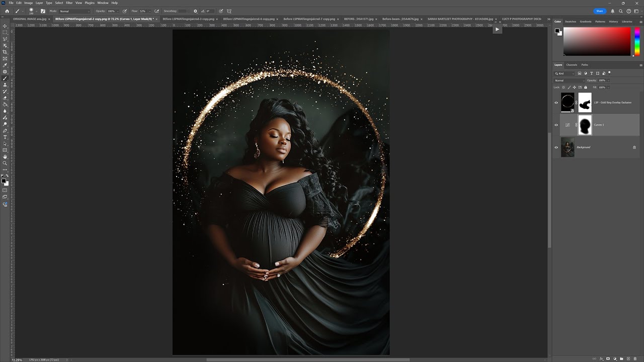
Task: Toggle lock transparent pixels
Action: [x=564, y=87]
